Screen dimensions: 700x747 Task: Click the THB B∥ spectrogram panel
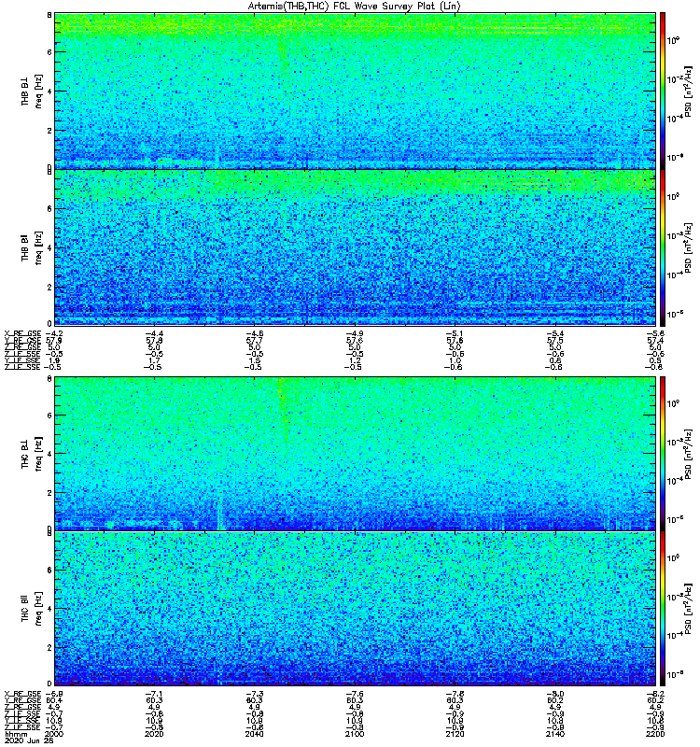[x=356, y=247]
